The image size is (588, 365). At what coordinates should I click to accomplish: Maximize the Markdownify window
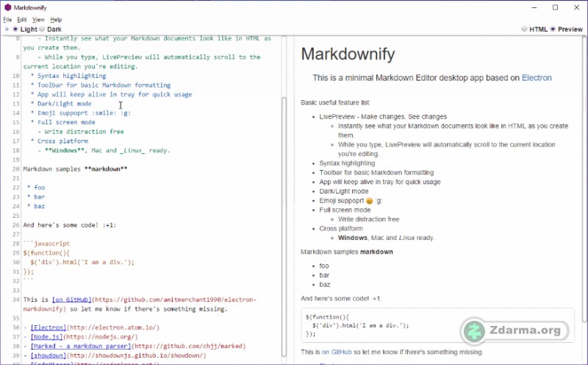[x=556, y=7]
